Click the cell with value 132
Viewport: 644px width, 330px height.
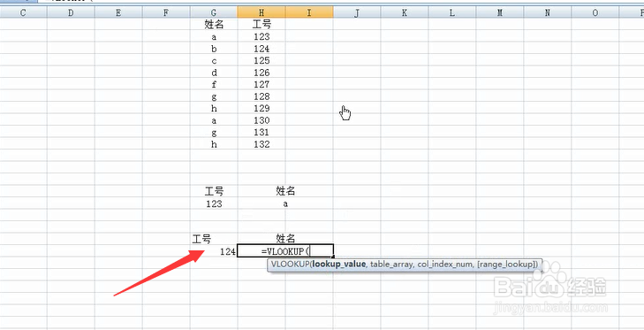(261, 144)
